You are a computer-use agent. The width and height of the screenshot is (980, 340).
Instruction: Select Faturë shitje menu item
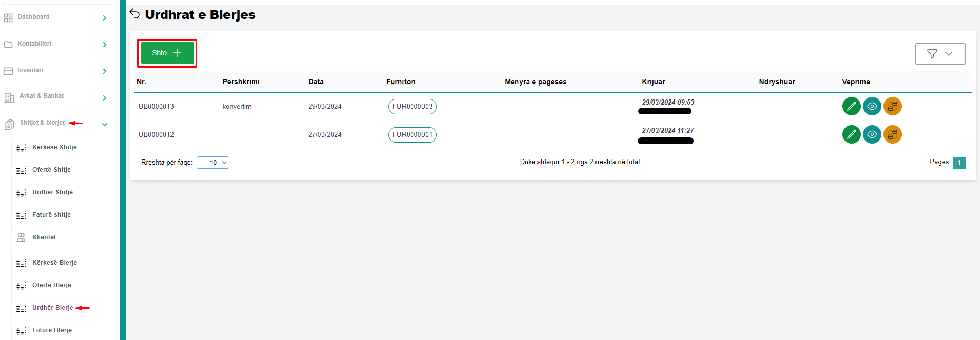pyautogui.click(x=51, y=215)
